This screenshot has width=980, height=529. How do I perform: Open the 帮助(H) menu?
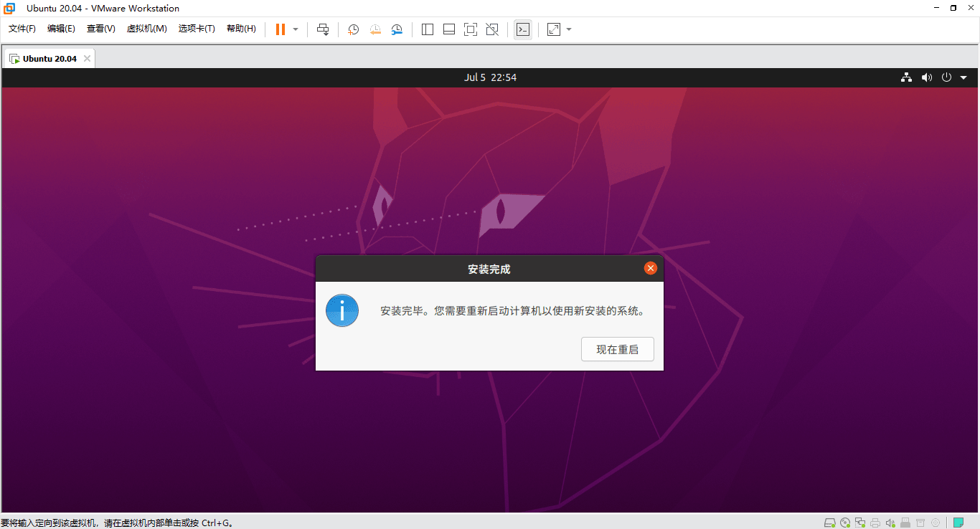pos(241,29)
